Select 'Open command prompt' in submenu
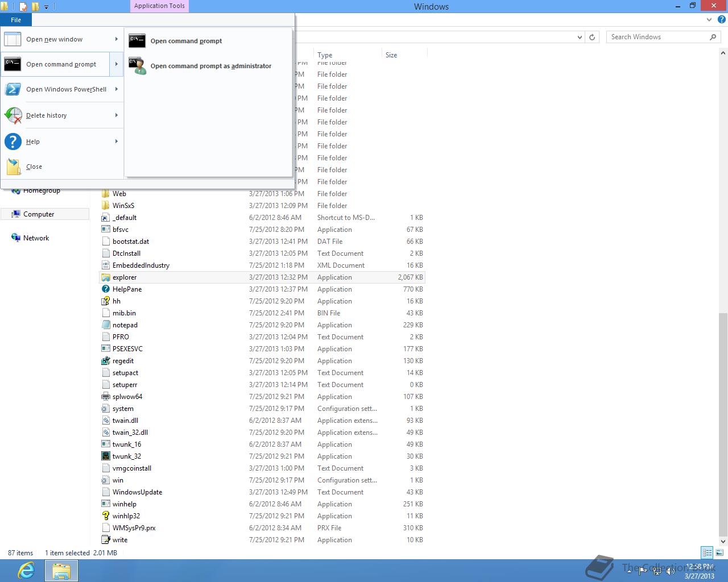Screen dimensions: 728x582 pyautogui.click(x=208, y=41)
